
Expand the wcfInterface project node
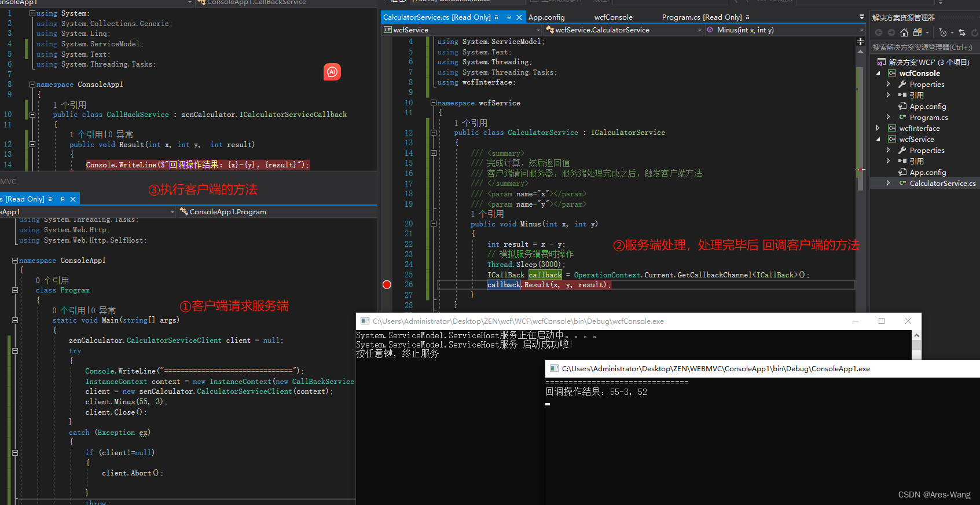click(x=878, y=128)
